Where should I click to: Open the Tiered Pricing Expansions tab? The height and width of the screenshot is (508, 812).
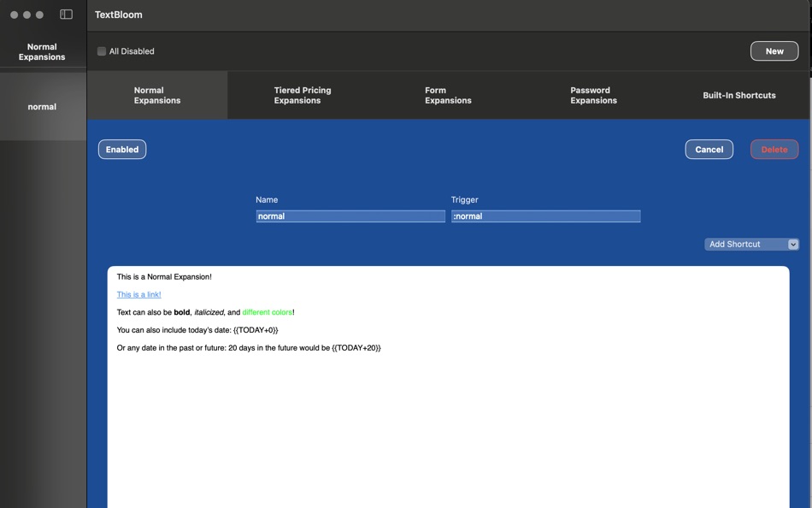[303, 96]
